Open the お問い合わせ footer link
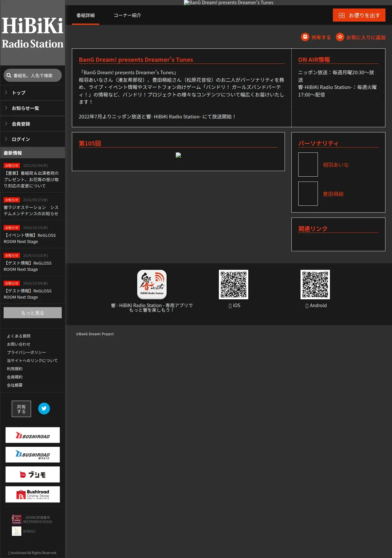 click(19, 344)
